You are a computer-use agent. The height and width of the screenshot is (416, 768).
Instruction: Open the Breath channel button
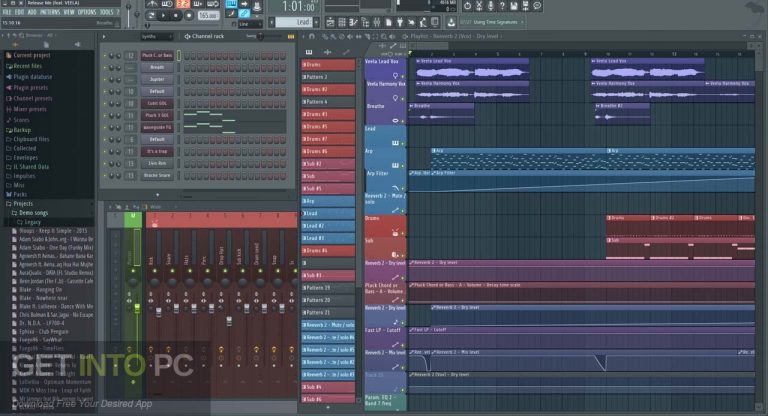pyautogui.click(x=157, y=68)
